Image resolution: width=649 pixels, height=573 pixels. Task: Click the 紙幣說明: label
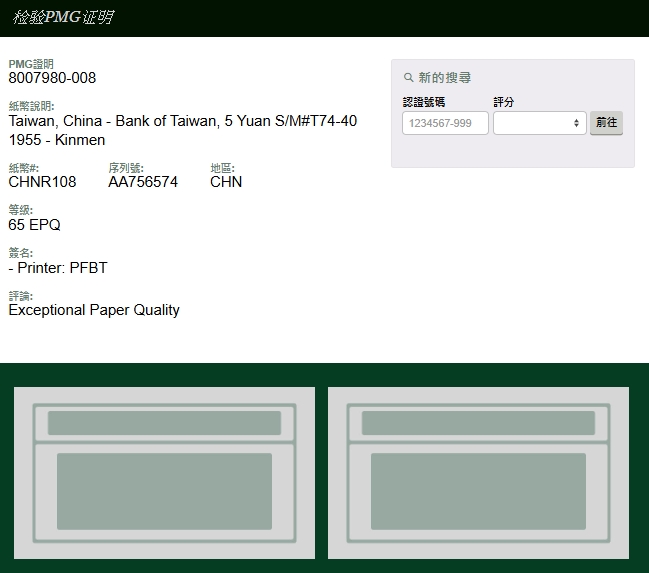click(x=31, y=106)
